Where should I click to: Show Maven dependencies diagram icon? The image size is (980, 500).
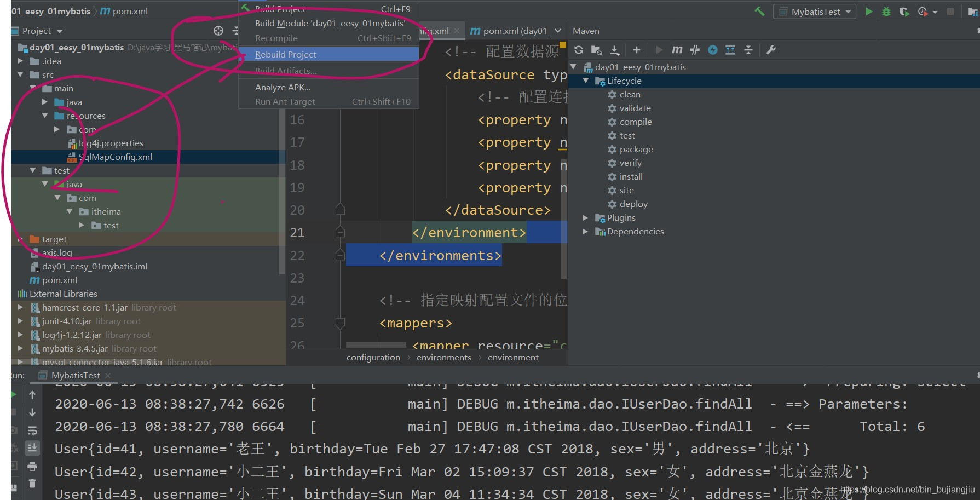pos(730,50)
